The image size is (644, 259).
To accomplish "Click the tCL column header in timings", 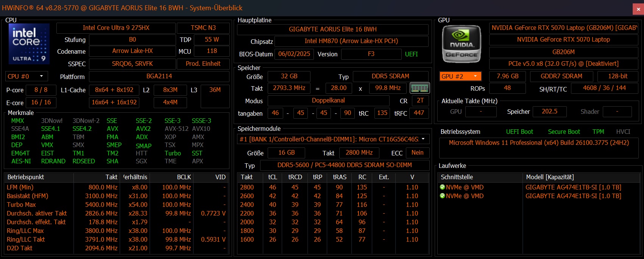I will pos(273,177).
